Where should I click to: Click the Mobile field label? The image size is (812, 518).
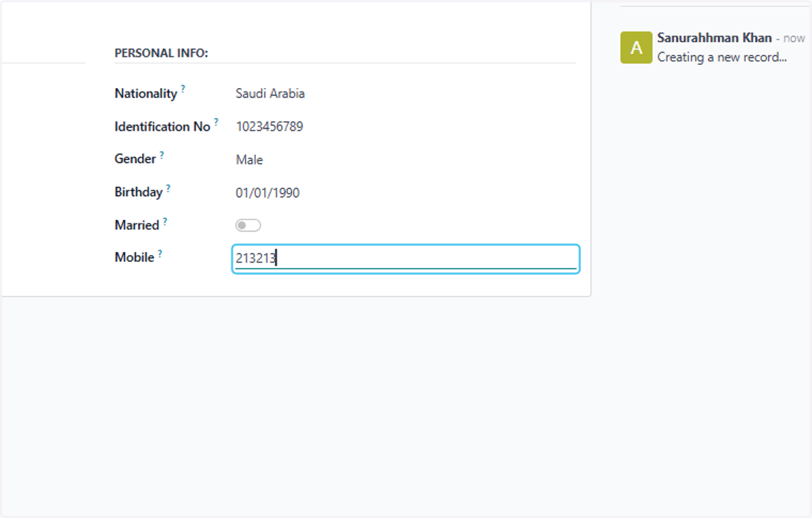click(135, 258)
